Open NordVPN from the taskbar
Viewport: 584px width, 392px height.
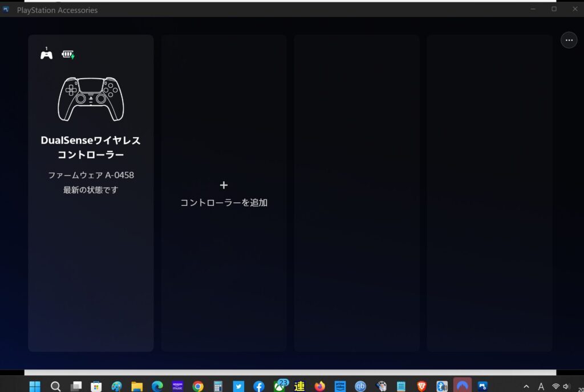[462, 386]
